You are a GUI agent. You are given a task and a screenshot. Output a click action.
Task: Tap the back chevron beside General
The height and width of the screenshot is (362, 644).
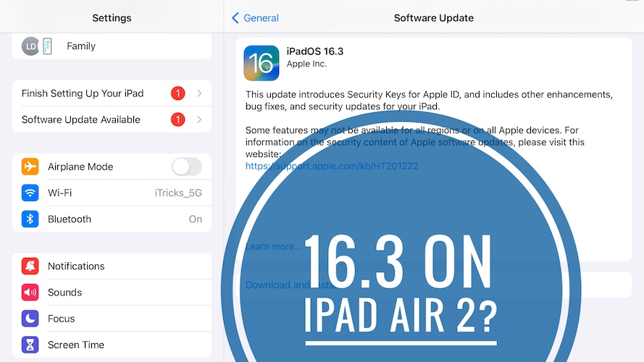[235, 18]
